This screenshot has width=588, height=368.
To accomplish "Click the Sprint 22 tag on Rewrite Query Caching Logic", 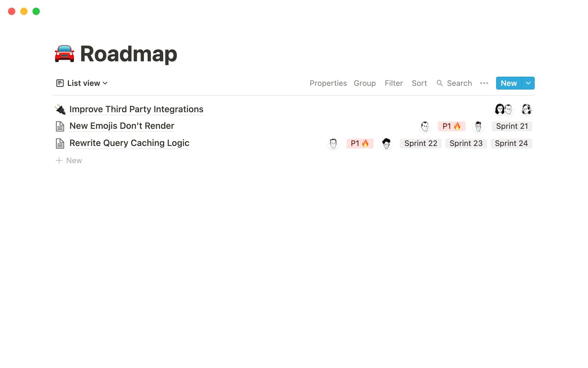I will click(420, 143).
